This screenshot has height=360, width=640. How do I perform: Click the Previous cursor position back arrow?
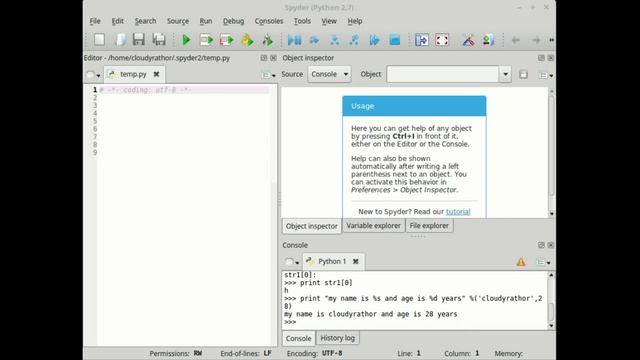(516, 40)
